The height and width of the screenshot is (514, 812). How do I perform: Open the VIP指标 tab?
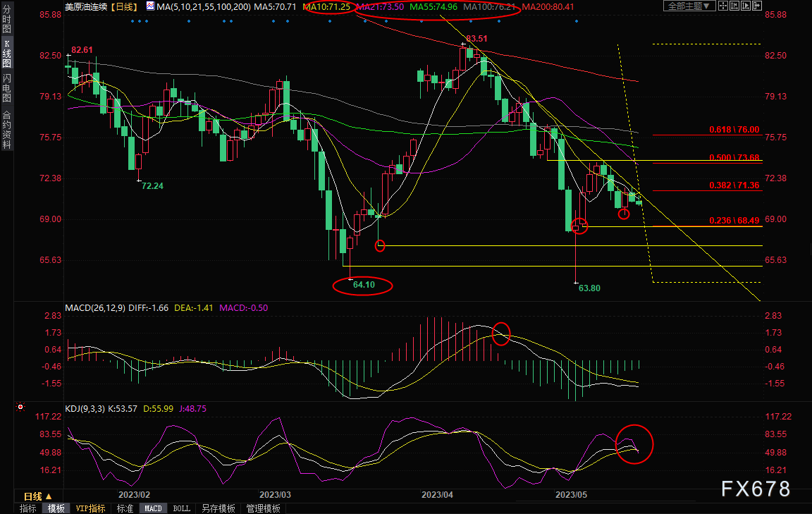click(x=90, y=508)
